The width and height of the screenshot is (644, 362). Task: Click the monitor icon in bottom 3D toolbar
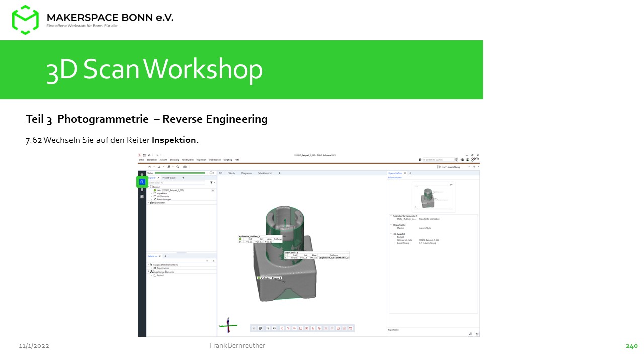pos(260,328)
